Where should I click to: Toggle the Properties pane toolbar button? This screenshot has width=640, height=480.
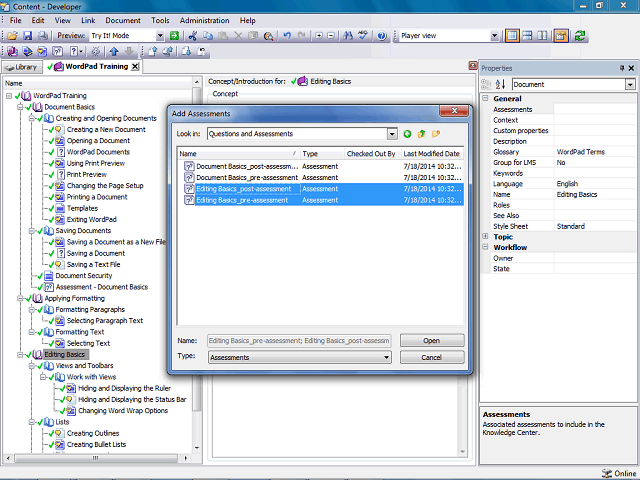click(x=561, y=36)
